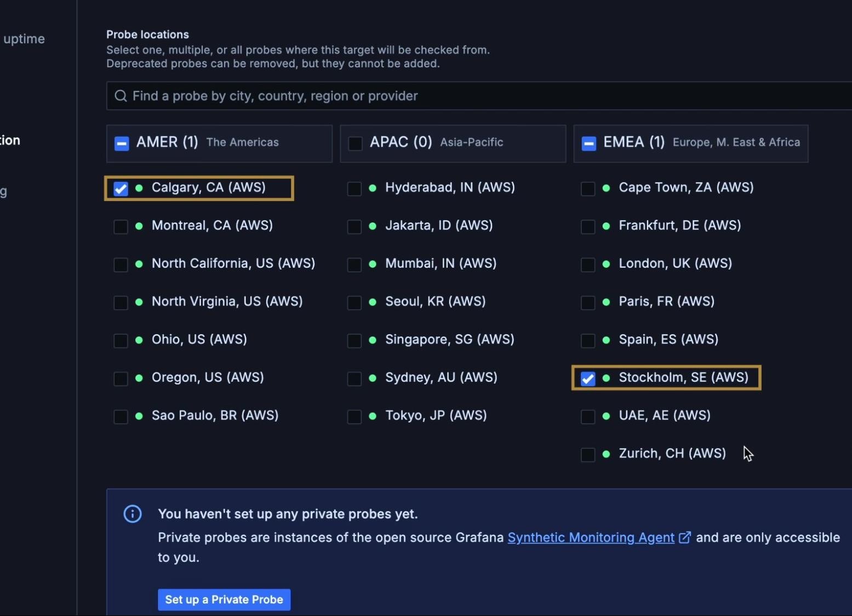Screen dimensions: 852x616
Task: Check the Sao Paulo, BR (AWS) probe
Action: pos(121,416)
